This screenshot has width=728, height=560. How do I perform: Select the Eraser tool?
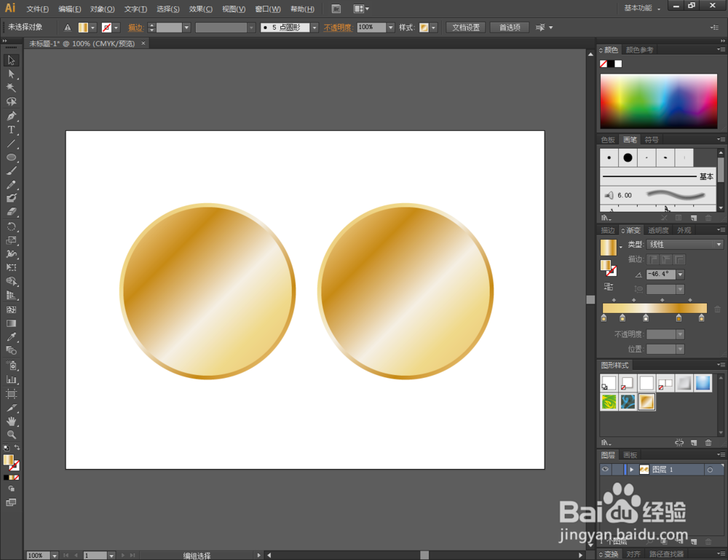point(11,212)
